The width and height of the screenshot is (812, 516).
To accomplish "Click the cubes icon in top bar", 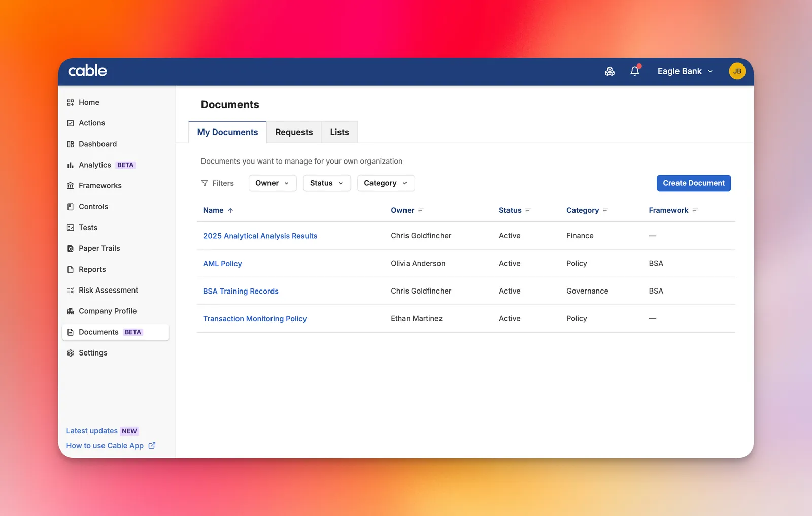I will coord(610,71).
